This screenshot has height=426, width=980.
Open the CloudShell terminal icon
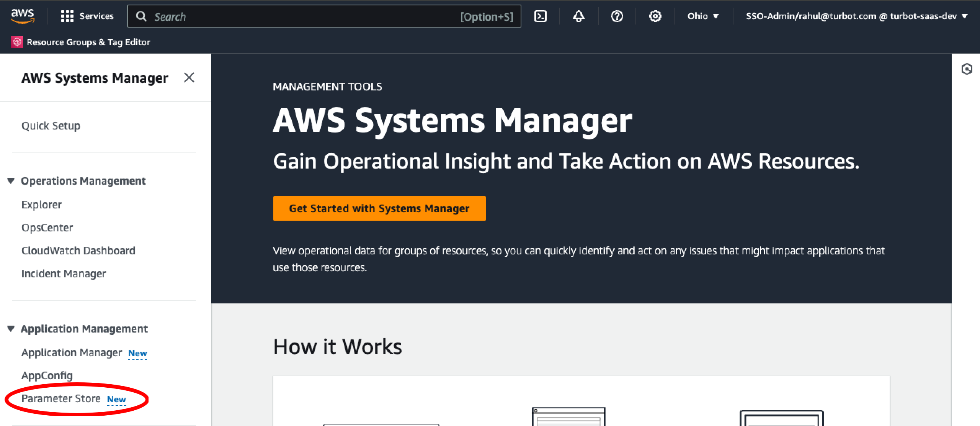tap(540, 16)
